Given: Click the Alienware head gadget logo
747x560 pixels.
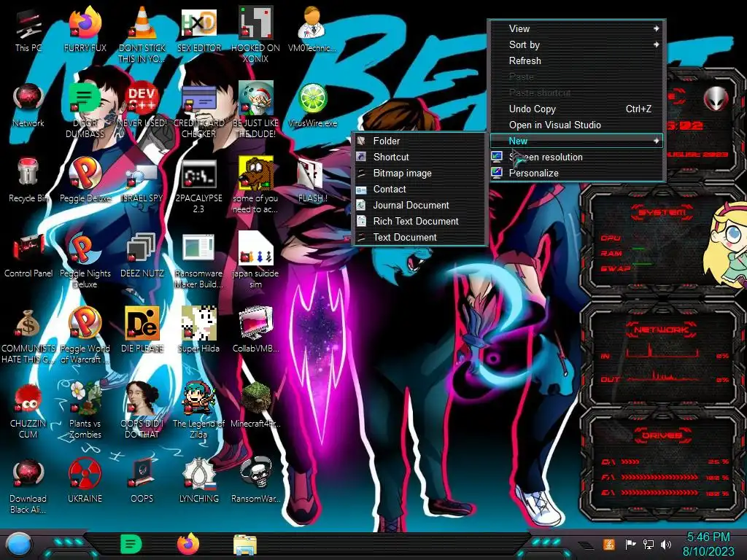Looking at the screenshot, I should (x=716, y=98).
